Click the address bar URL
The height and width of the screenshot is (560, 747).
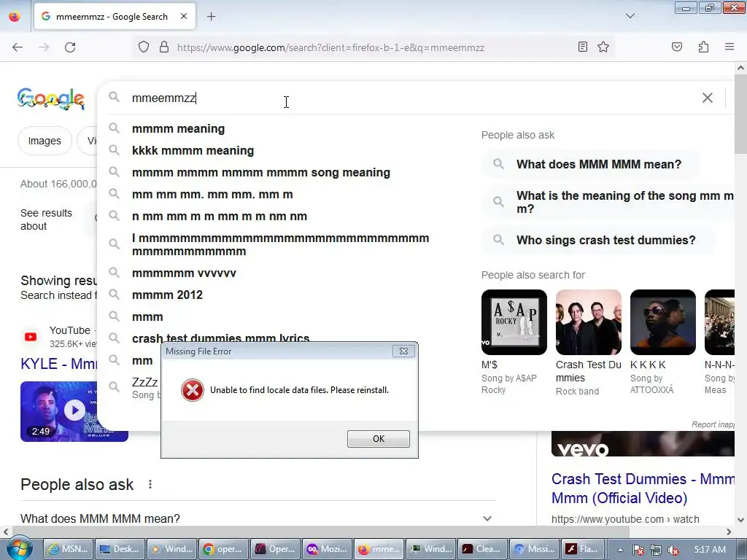point(330,47)
